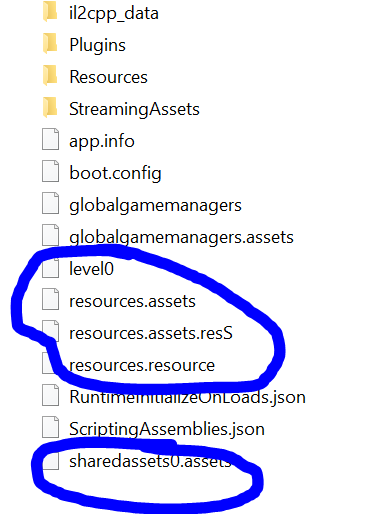Image resolution: width=392 pixels, height=514 pixels.
Task: Click the ScriptingAssemblies.json file name
Action: pyautogui.click(x=167, y=429)
